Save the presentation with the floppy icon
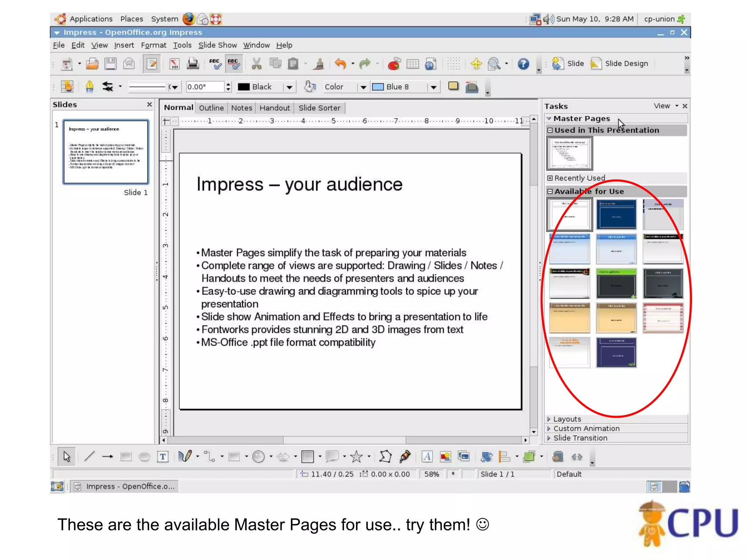This screenshot has width=747, height=560. coord(110,64)
